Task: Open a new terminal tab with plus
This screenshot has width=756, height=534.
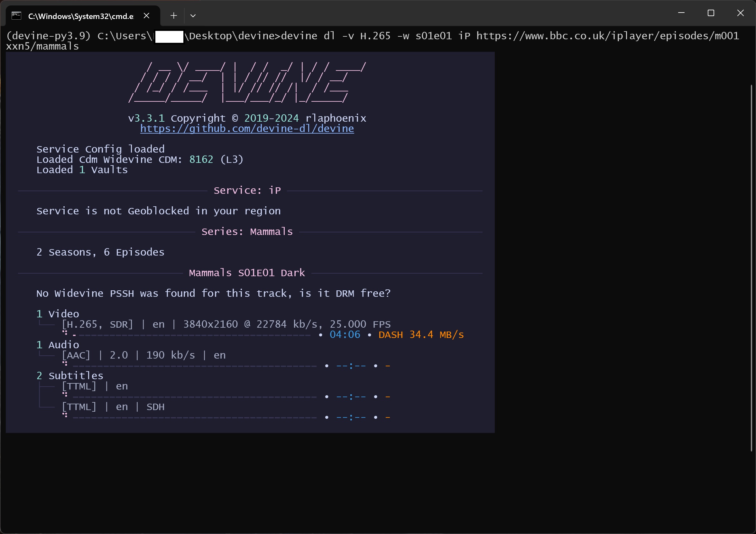Action: [x=173, y=15]
